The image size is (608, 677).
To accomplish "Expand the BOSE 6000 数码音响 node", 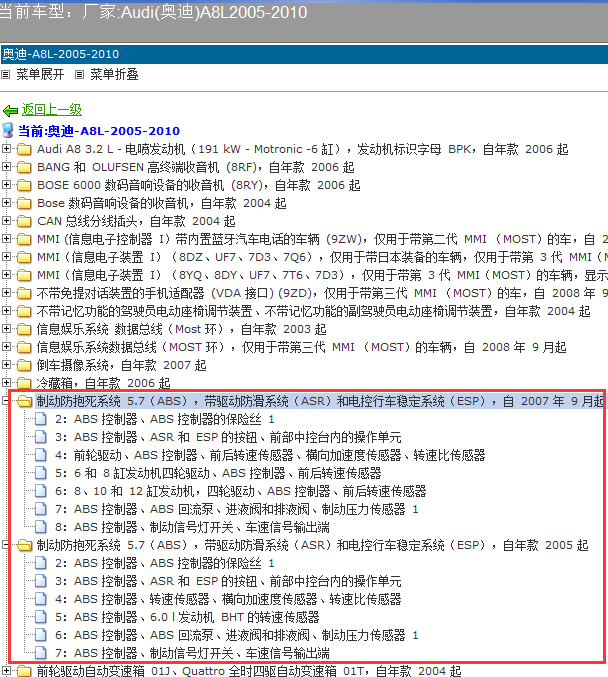I will (x=6, y=184).
